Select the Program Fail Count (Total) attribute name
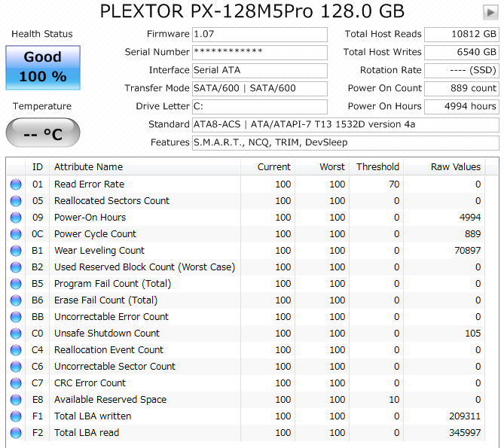Viewport: 504px width, 448px height. 112,284
